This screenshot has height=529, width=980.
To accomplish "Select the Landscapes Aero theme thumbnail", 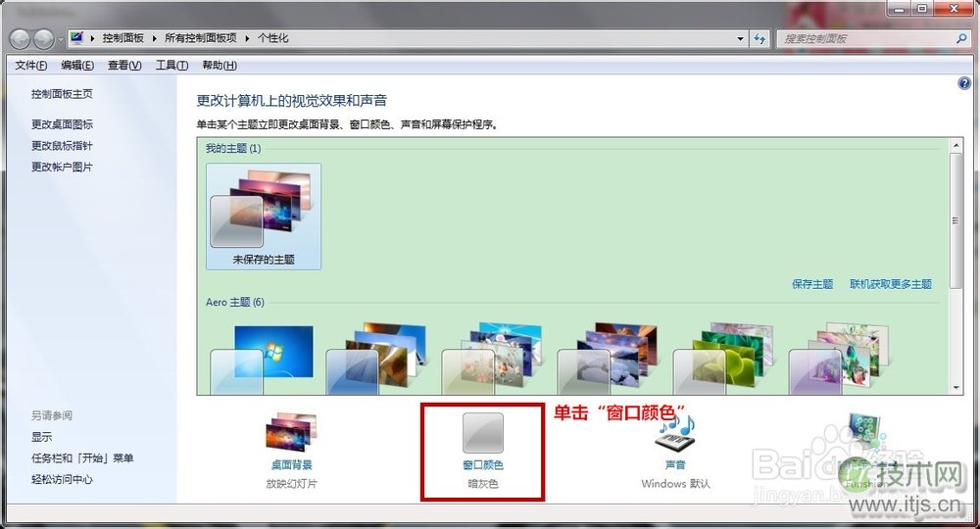I will pos(609,360).
